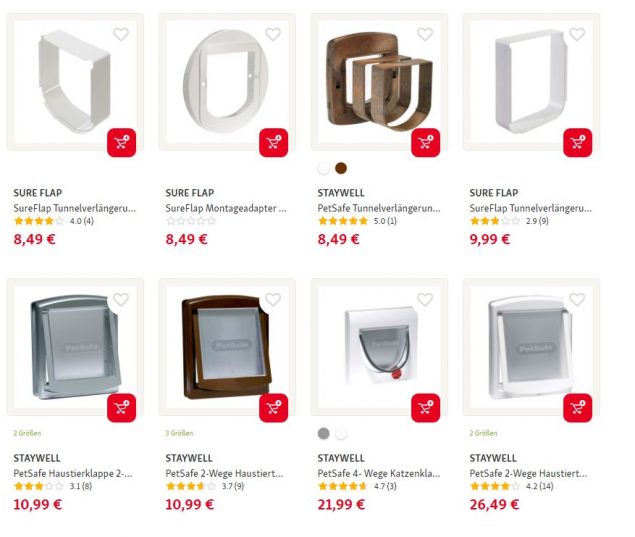Open the '3 Größen' size options
This screenshot has height=537, width=635.
point(179,433)
